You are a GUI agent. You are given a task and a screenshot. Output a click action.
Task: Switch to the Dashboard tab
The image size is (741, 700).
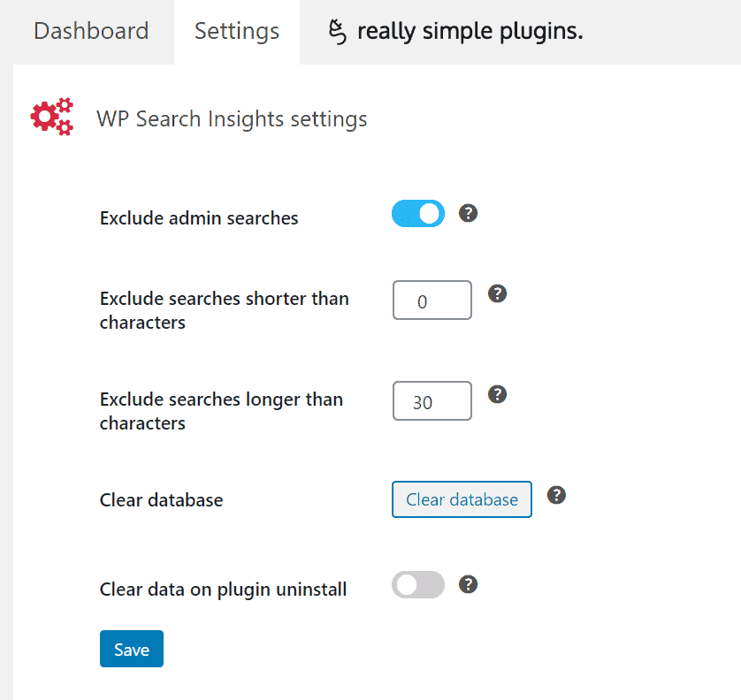click(91, 31)
